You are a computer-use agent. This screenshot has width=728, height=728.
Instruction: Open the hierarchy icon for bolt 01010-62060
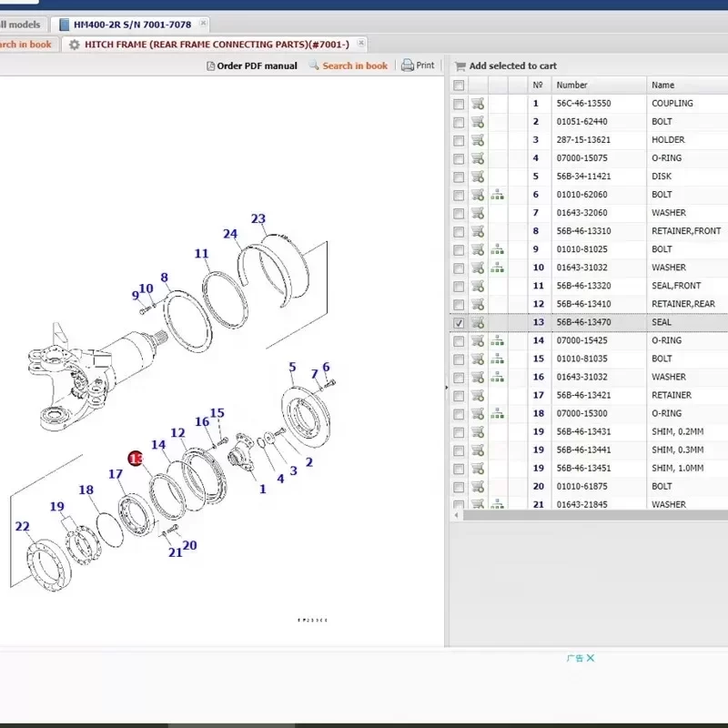tap(497, 195)
